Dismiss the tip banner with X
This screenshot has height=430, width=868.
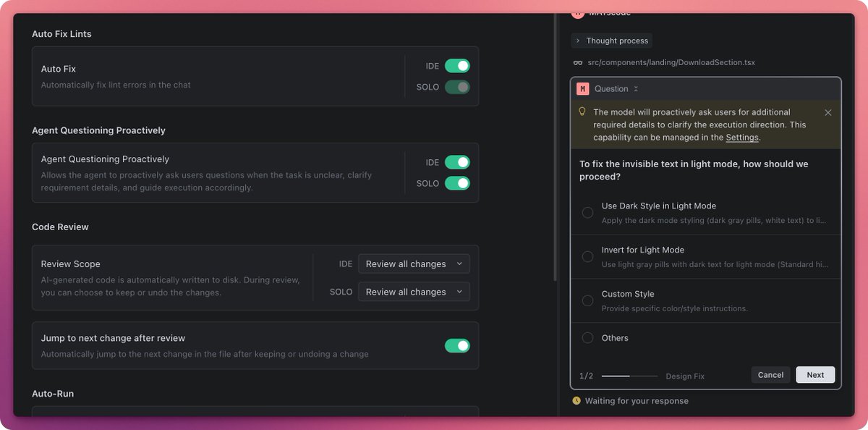point(828,112)
